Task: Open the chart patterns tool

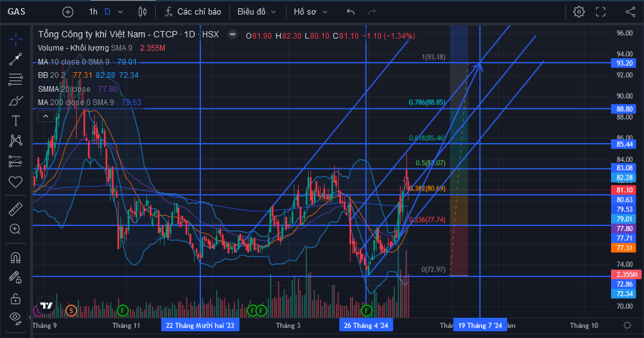Action: (16, 141)
